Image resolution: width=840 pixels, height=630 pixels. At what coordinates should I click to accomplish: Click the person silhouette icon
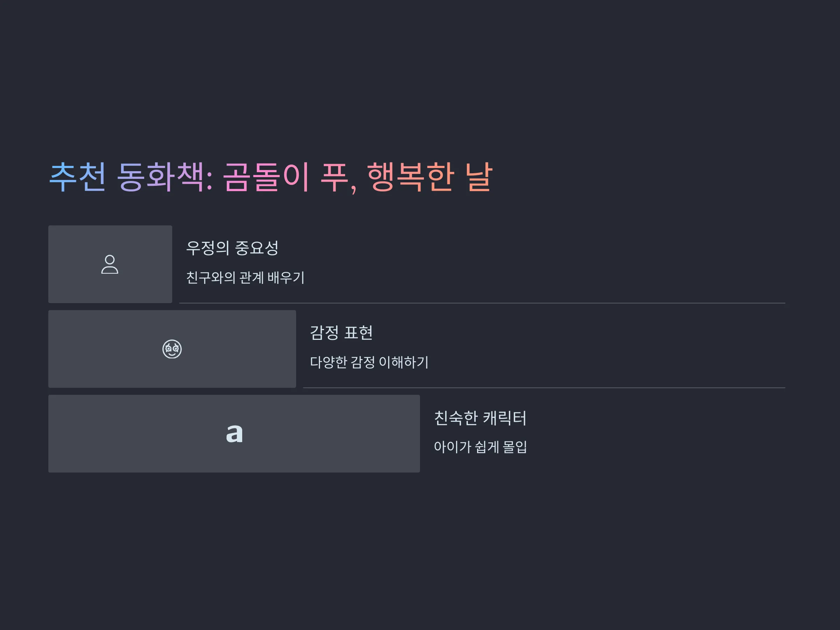pos(110,264)
